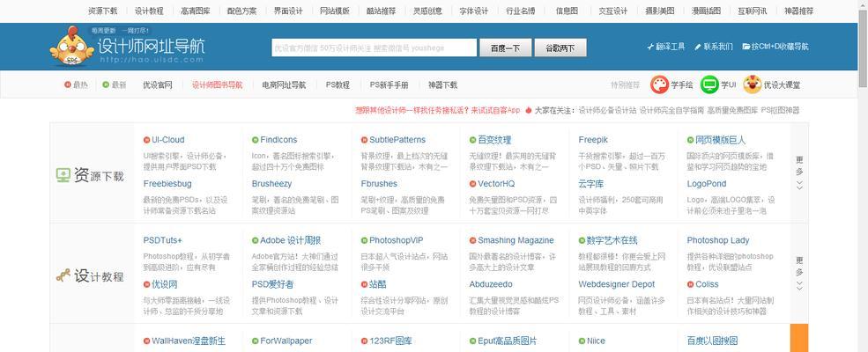This screenshot has width=868, height=352.
Task: Click the red 最热 dot icon
Action: (x=68, y=85)
